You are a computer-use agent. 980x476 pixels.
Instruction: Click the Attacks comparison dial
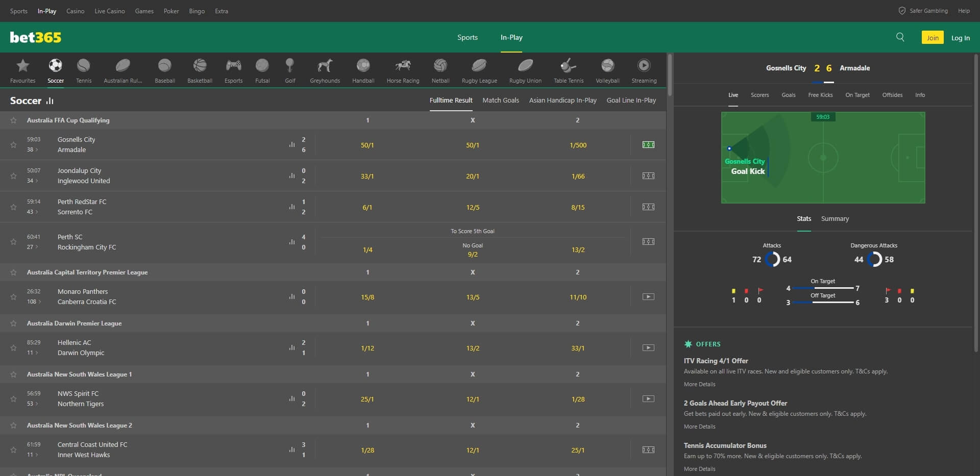click(x=772, y=259)
